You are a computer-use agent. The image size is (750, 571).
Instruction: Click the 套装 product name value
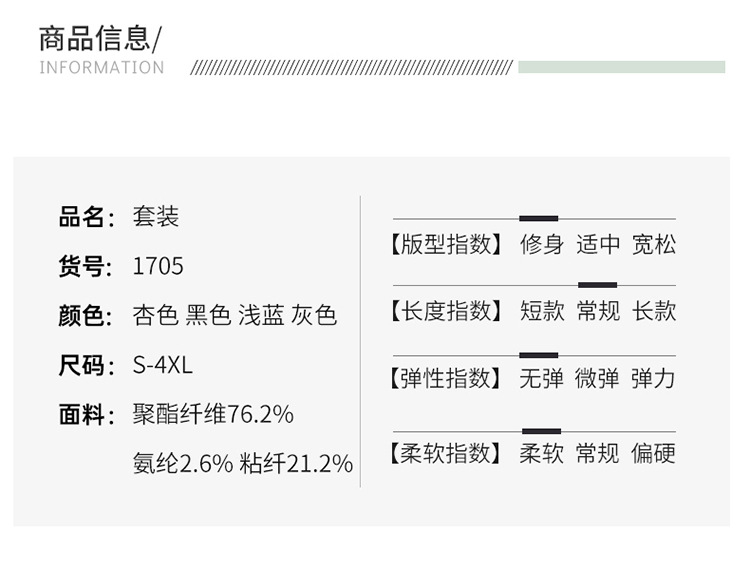(x=155, y=217)
